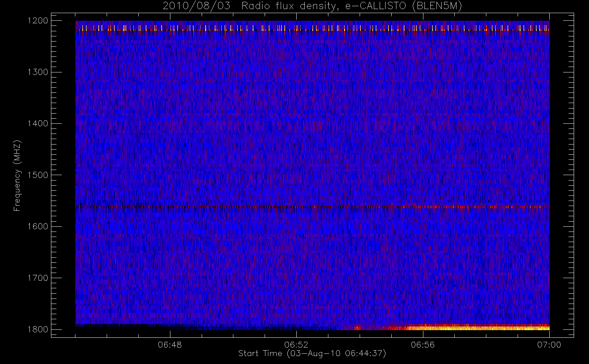Click the 1800 frequency tick label

click(x=38, y=329)
